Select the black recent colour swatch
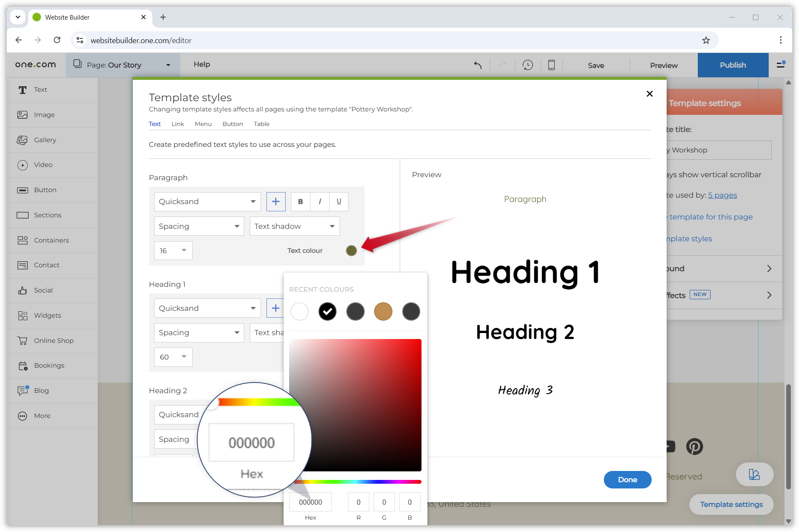The height and width of the screenshot is (532, 799). pyautogui.click(x=327, y=311)
